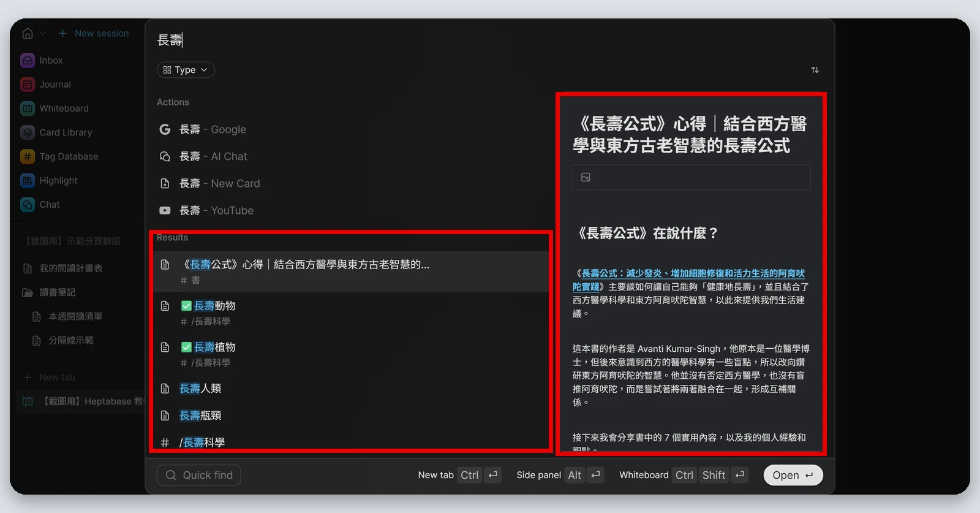This screenshot has height=513, width=980.
Task: Open the 分隔線示範 card
Action: click(71, 340)
